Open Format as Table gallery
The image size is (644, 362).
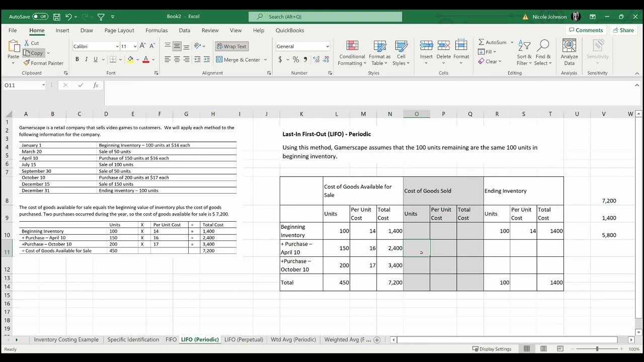pyautogui.click(x=379, y=52)
